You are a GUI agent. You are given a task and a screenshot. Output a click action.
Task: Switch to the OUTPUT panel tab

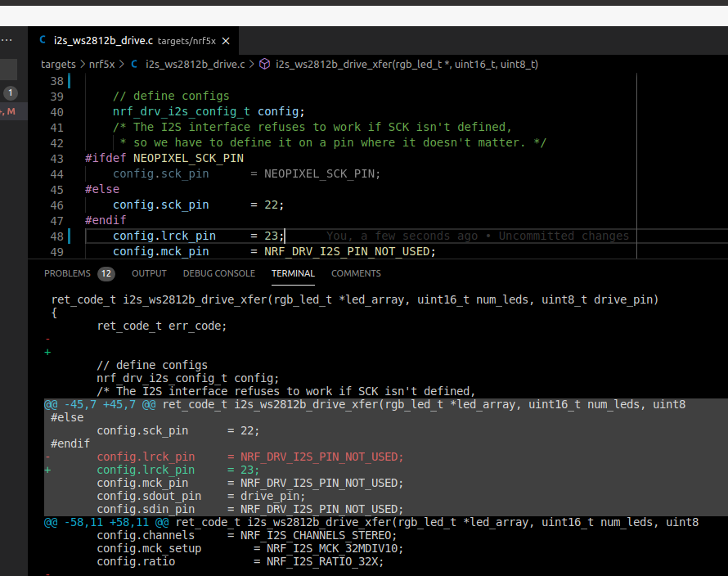tap(149, 273)
